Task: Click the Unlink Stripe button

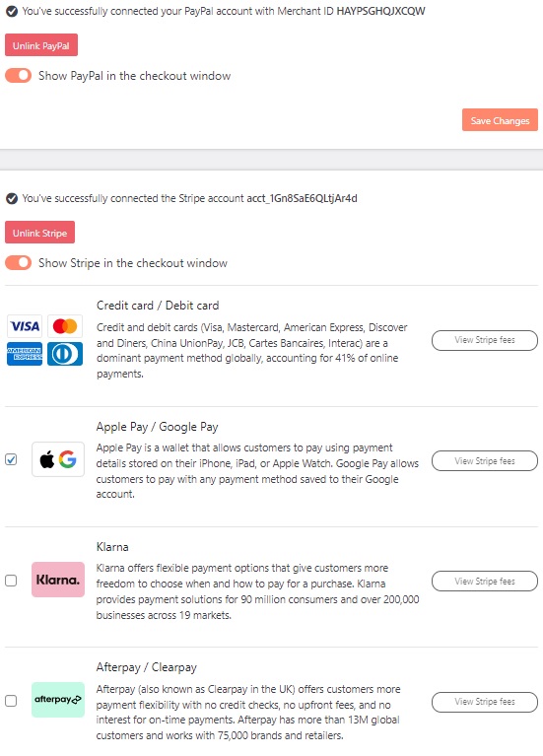Action: click(x=40, y=233)
